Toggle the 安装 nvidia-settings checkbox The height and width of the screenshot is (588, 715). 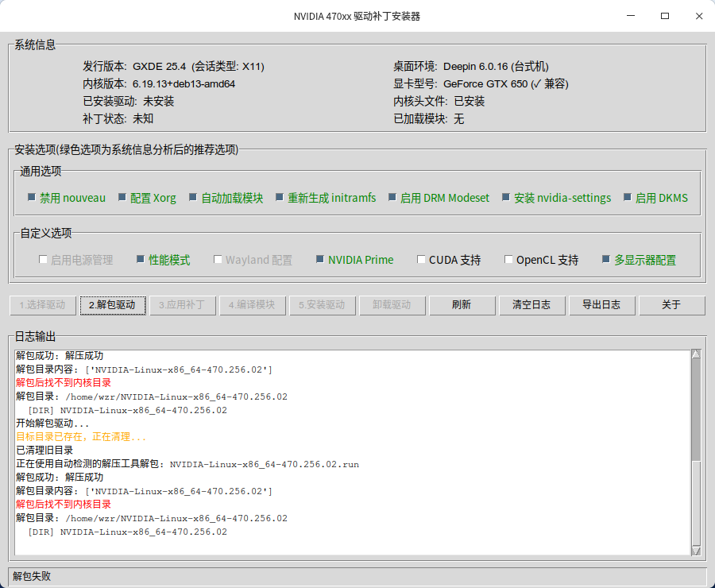(506, 198)
